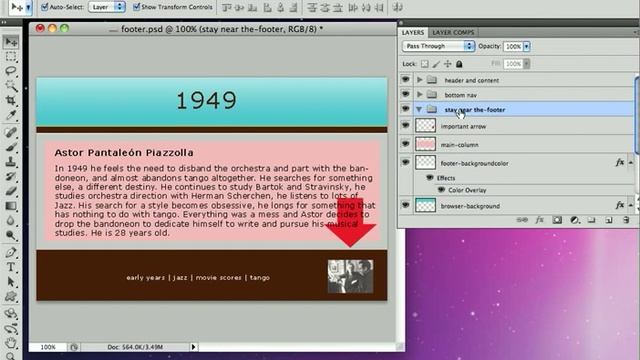The width and height of the screenshot is (640, 360).
Task: Select the 3D Rotate tool
Action: pyautogui.click(x=11, y=313)
